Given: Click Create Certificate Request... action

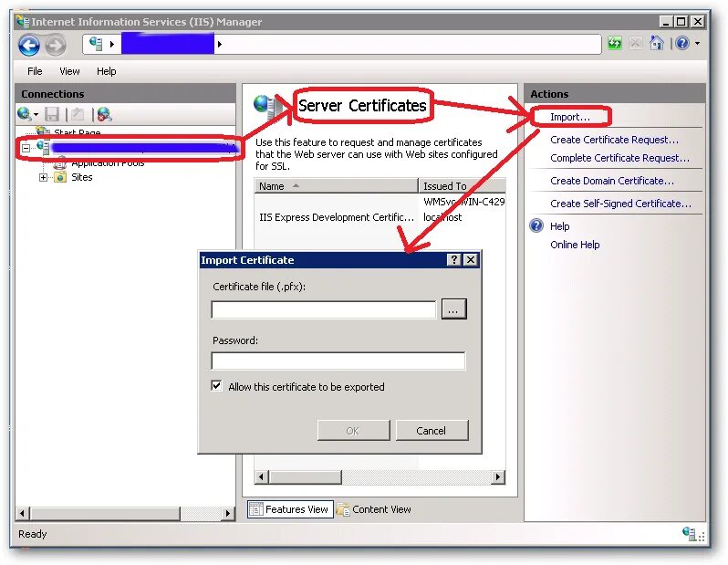Looking at the screenshot, I should coord(614,140).
